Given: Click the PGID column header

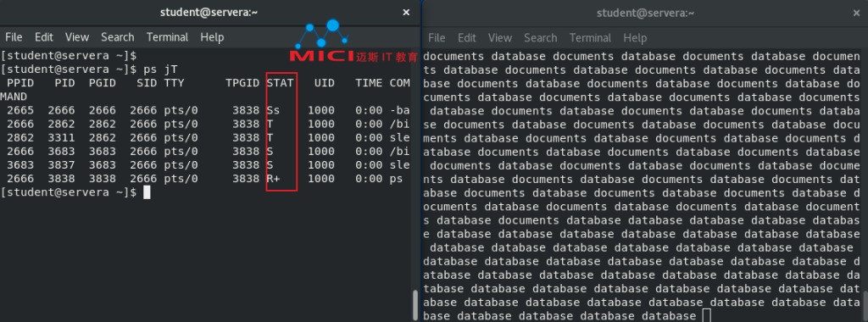Looking at the screenshot, I should coord(103,83).
